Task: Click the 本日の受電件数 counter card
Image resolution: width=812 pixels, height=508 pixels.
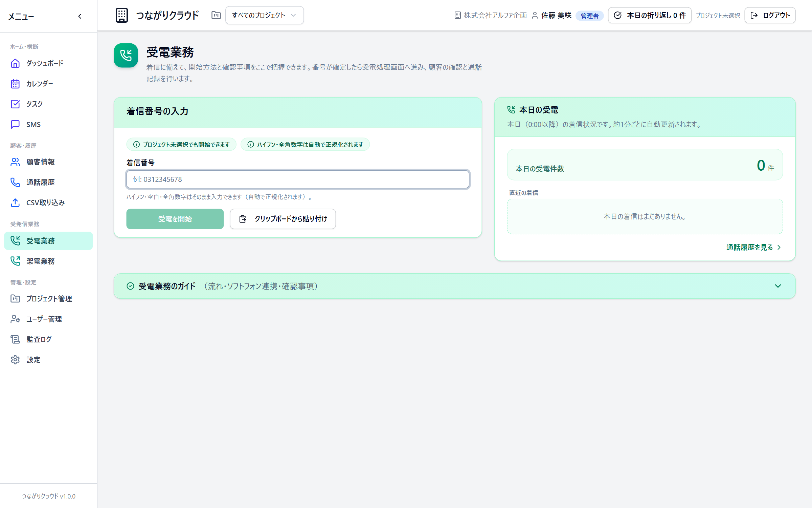Action: pos(645,165)
